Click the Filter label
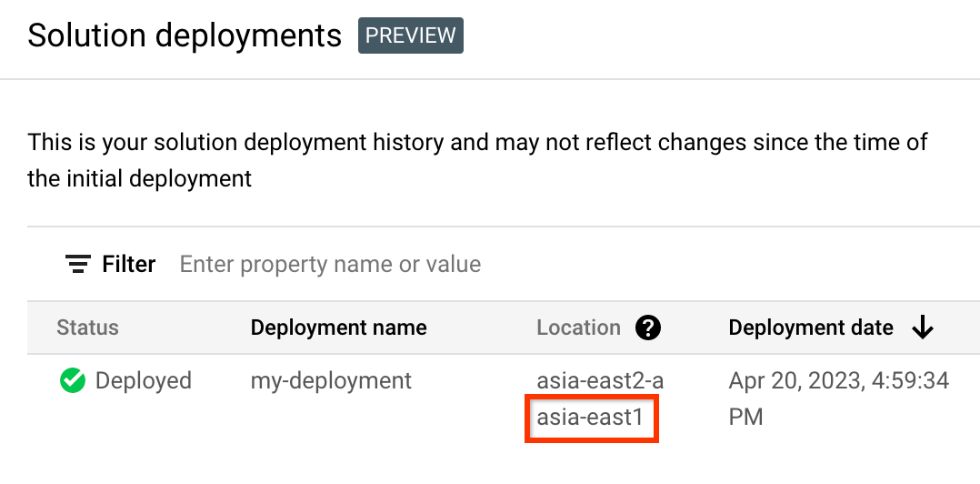Image resolution: width=980 pixels, height=484 pixels. [x=129, y=265]
